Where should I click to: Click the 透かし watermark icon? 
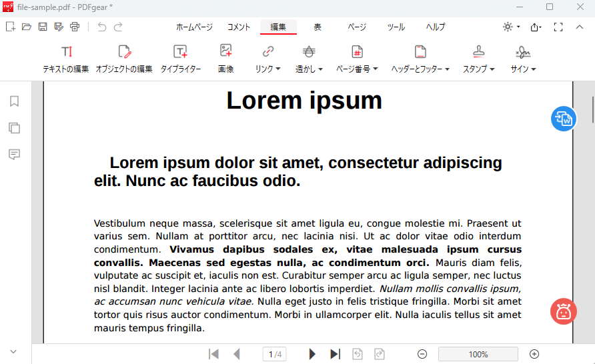point(309,51)
